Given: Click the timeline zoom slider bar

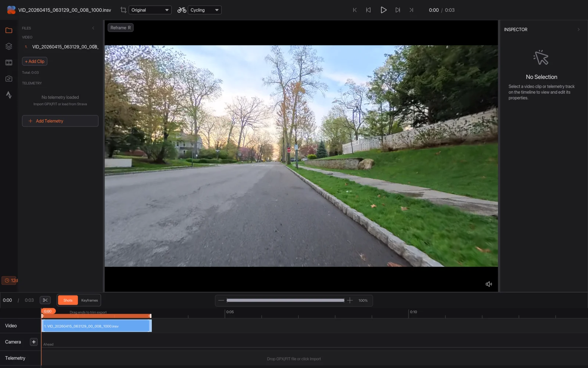Looking at the screenshot, I should click(x=286, y=300).
